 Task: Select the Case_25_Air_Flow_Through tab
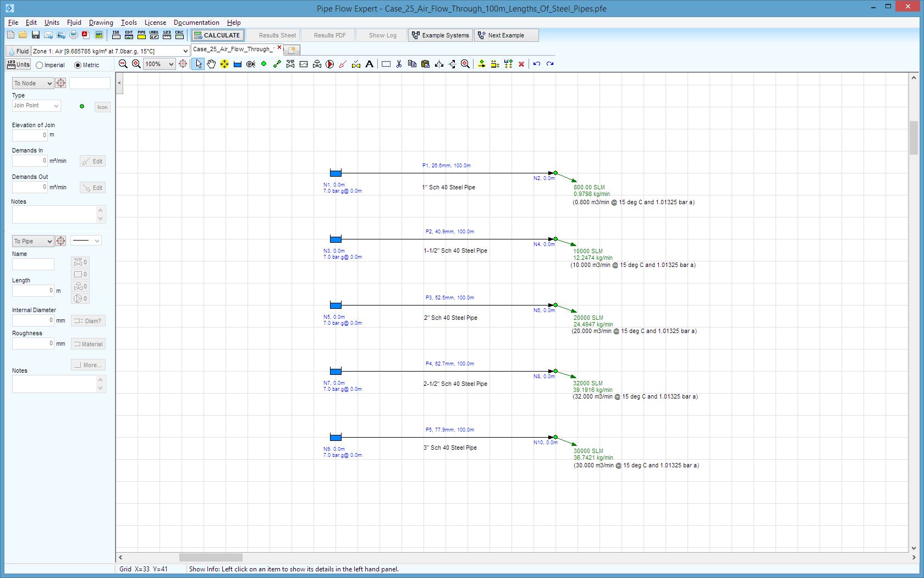tap(233, 49)
